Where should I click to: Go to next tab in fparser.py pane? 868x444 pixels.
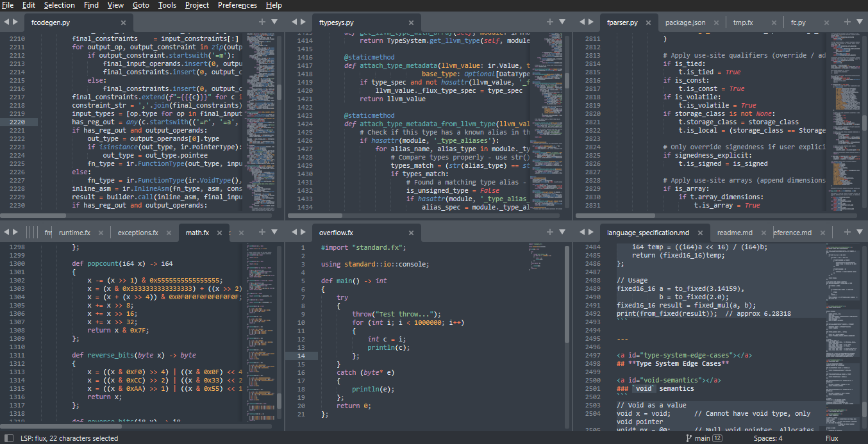591,22
